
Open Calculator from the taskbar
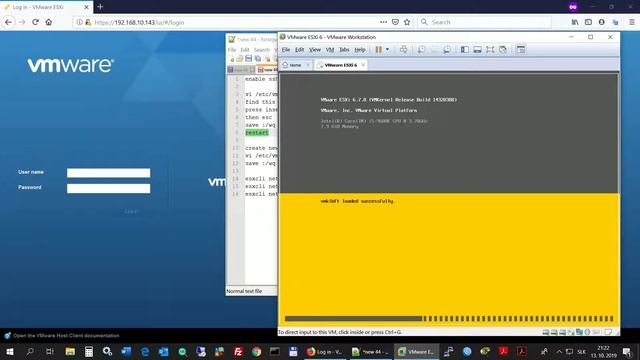[x=89, y=351]
